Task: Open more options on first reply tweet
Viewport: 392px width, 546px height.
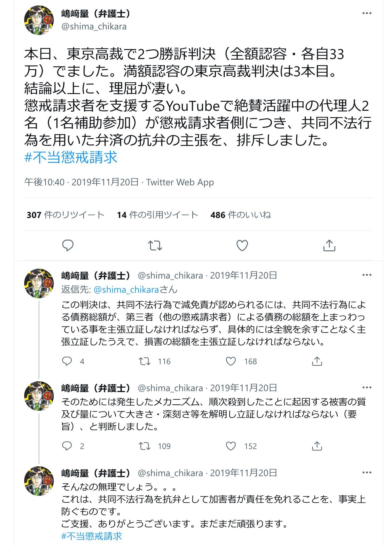Action: click(x=367, y=275)
